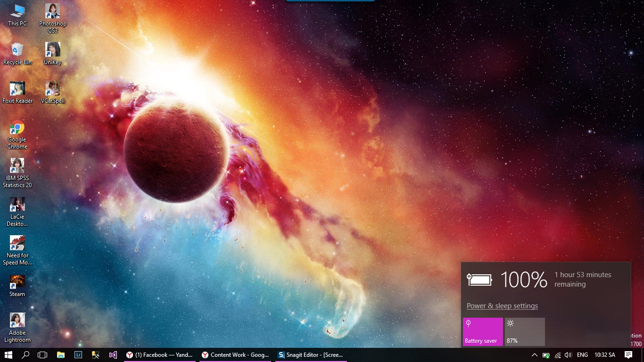Switch to the Snagit Editor window
The width and height of the screenshot is (644, 362).
[311, 355]
